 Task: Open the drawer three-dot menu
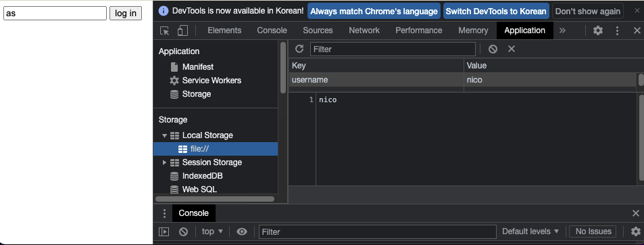164,213
